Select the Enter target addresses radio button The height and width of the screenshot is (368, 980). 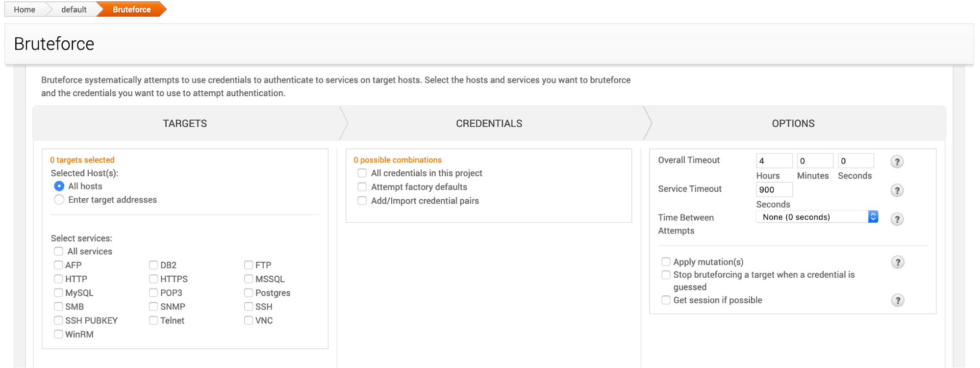(x=59, y=200)
